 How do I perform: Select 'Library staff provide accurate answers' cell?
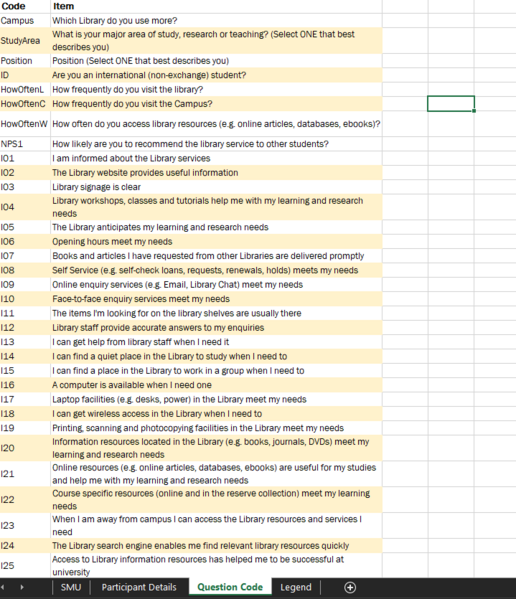(216, 327)
